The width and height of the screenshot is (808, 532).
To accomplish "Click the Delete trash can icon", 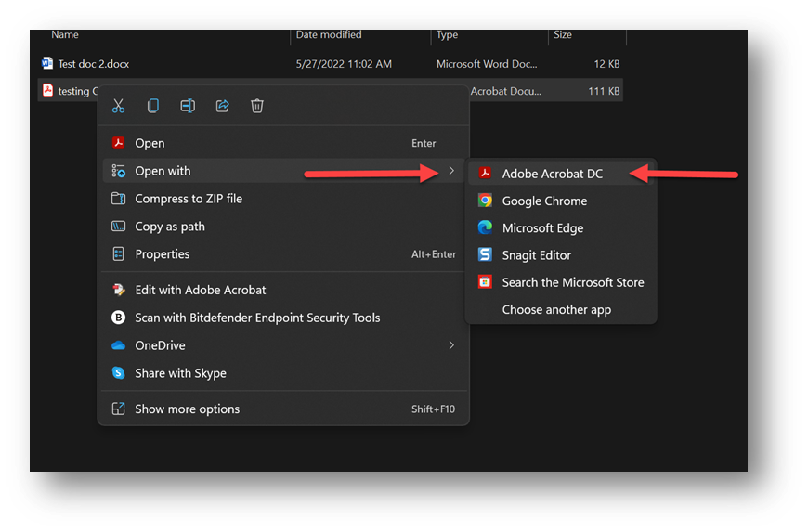I will (257, 106).
